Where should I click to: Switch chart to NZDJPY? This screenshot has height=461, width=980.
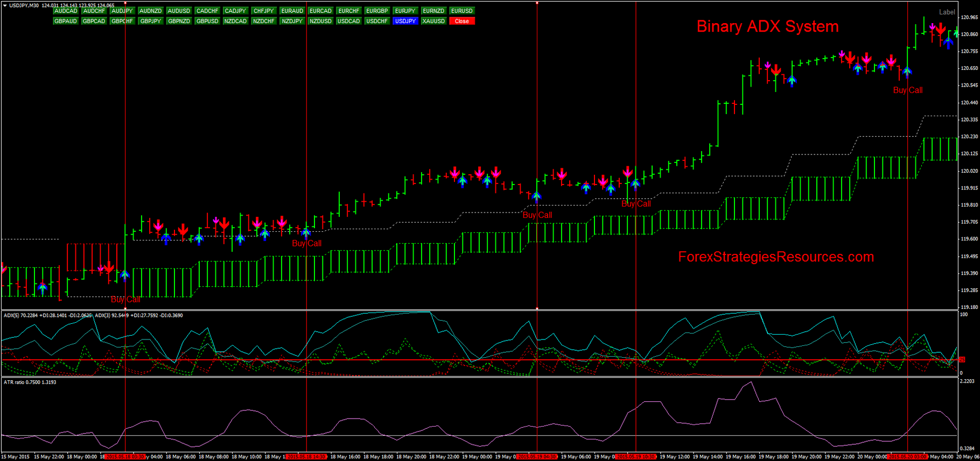[292, 21]
